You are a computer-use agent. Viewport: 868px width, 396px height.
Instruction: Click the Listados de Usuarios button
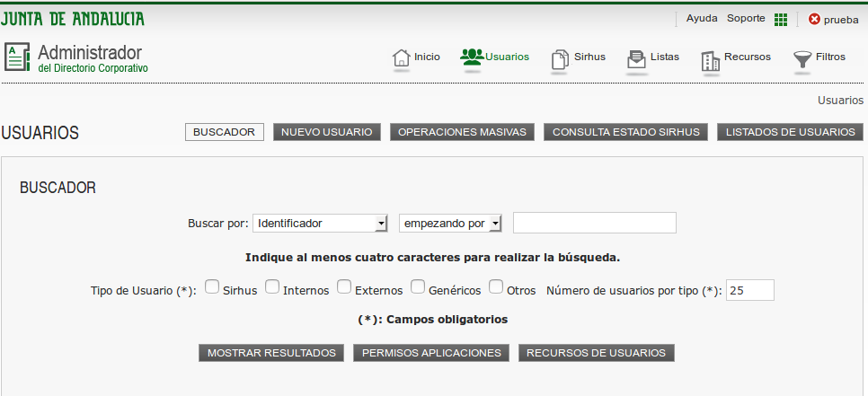click(791, 132)
